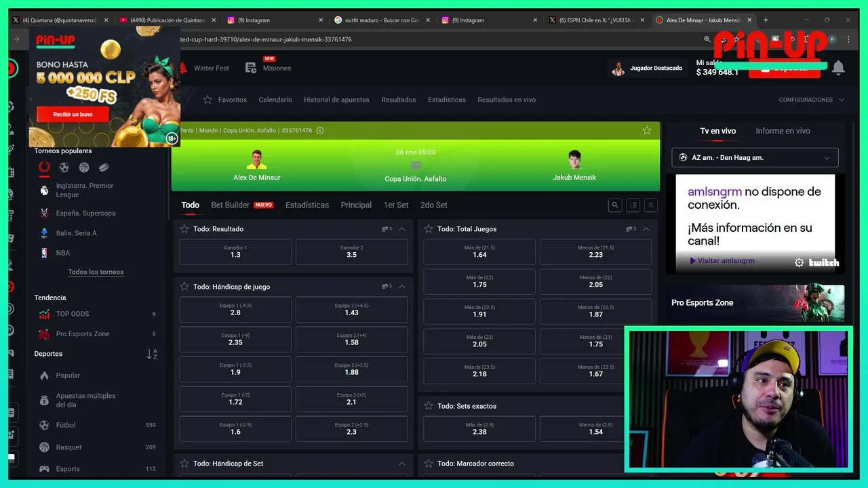Toggle favorite star for Todo: Resultado
The width and height of the screenshot is (868, 488).
[x=184, y=229]
